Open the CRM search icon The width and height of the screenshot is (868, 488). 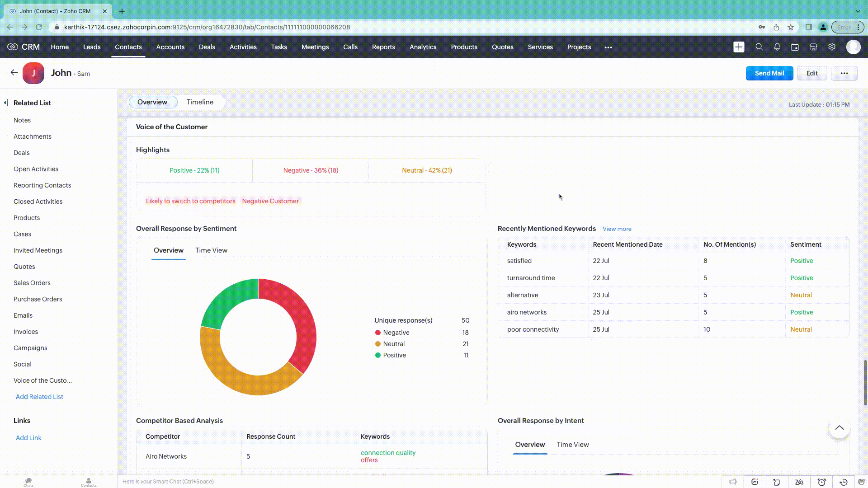point(759,47)
